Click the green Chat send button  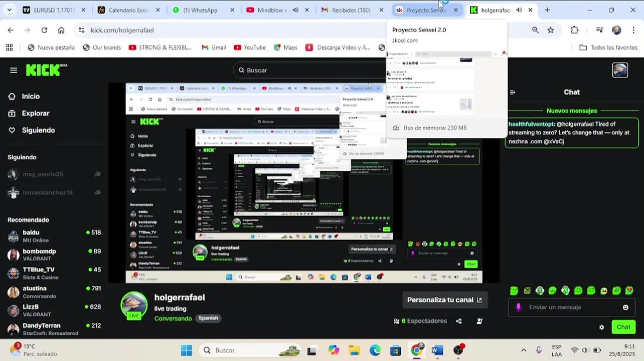click(x=623, y=327)
